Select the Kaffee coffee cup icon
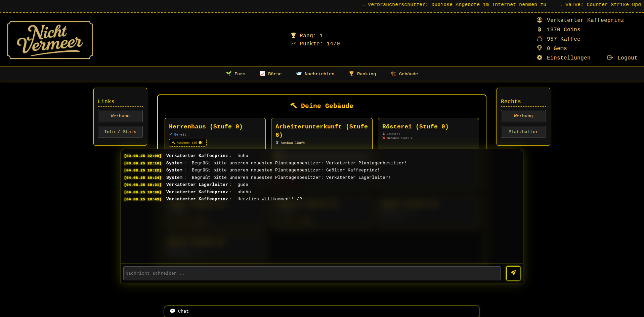Viewport: 644px width, 317px height. 540,39
